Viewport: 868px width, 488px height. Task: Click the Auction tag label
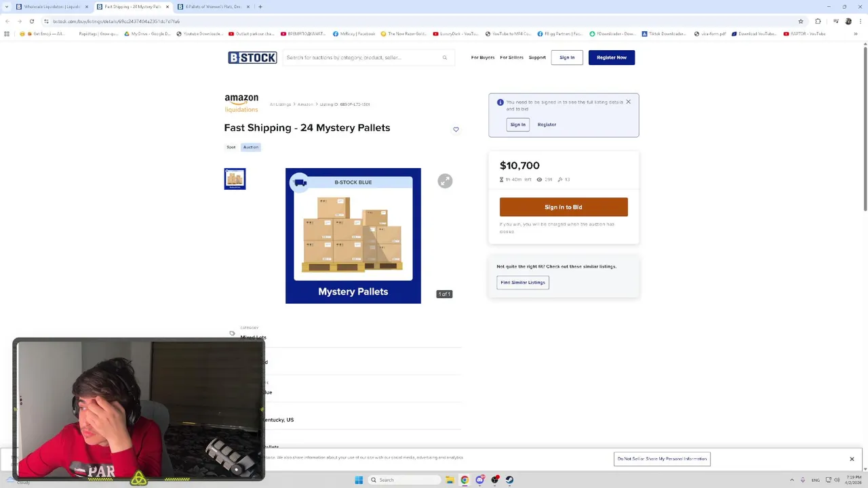pyautogui.click(x=251, y=147)
